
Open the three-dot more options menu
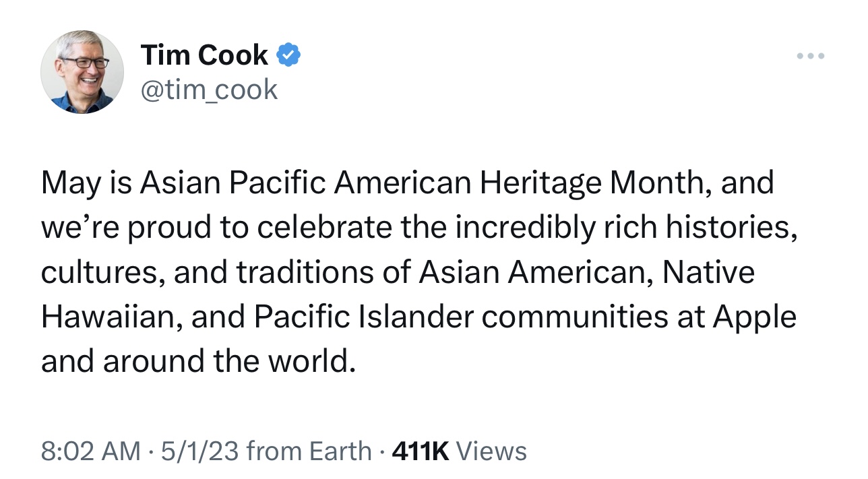tap(810, 56)
